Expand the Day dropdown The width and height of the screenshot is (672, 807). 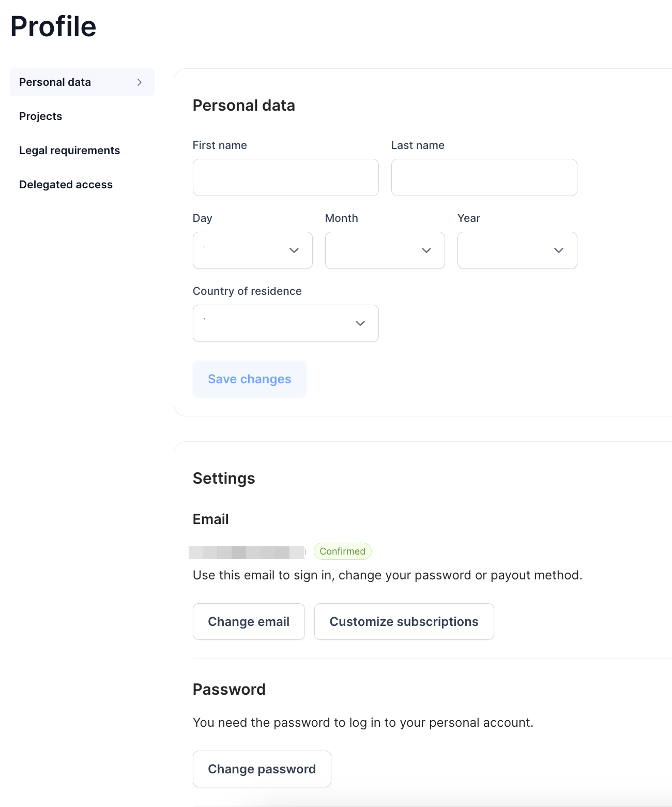[252, 250]
